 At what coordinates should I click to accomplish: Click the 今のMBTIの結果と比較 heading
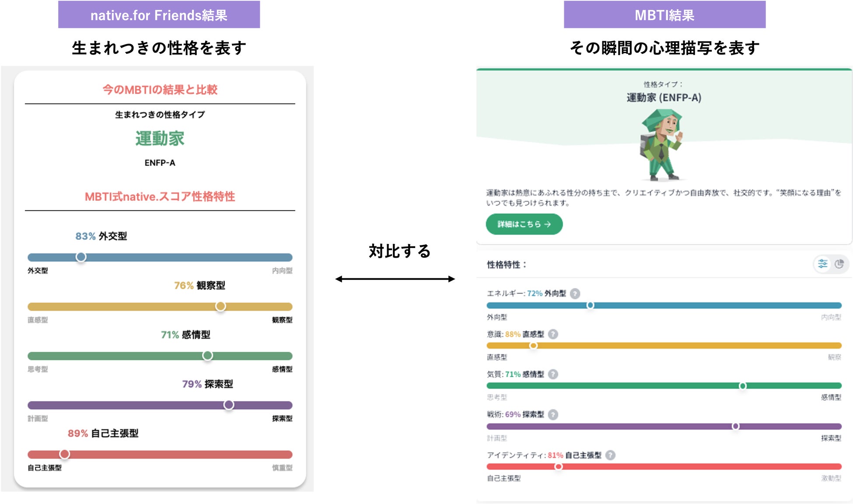[160, 90]
